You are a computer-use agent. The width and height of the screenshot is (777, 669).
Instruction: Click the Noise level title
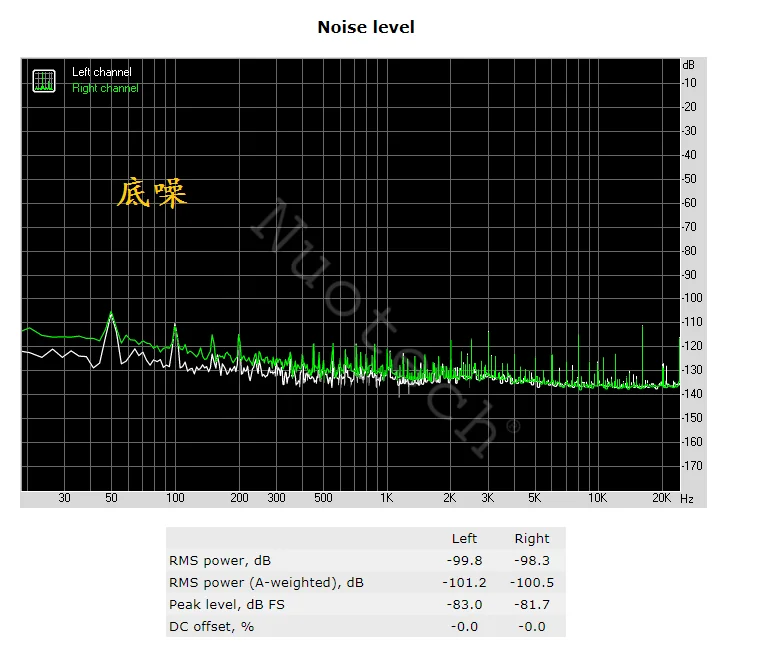(366, 27)
